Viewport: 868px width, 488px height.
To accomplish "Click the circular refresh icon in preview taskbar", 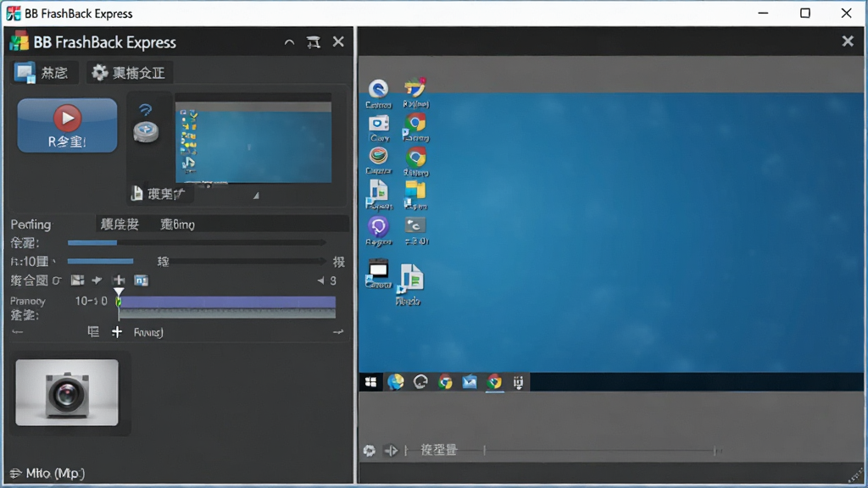I will point(420,382).
